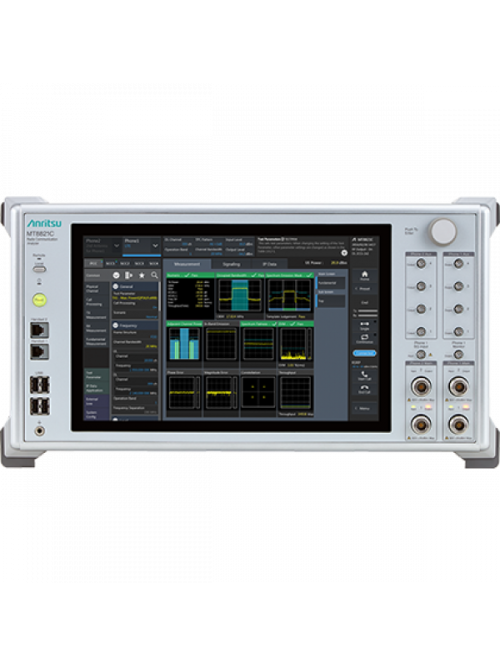Open the favorites star icon
The width and height of the screenshot is (500, 667).
pyautogui.click(x=142, y=275)
